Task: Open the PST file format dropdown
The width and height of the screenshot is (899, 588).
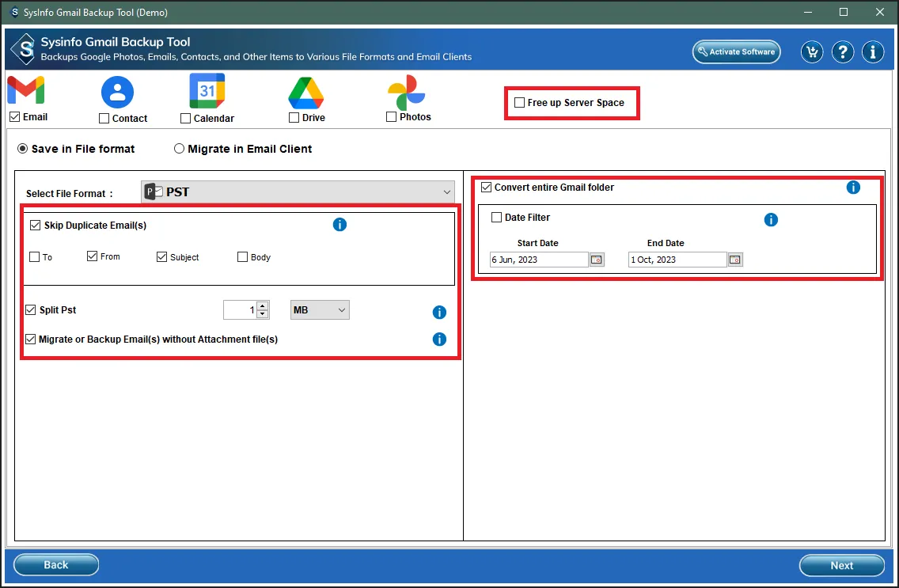Action: click(298, 192)
